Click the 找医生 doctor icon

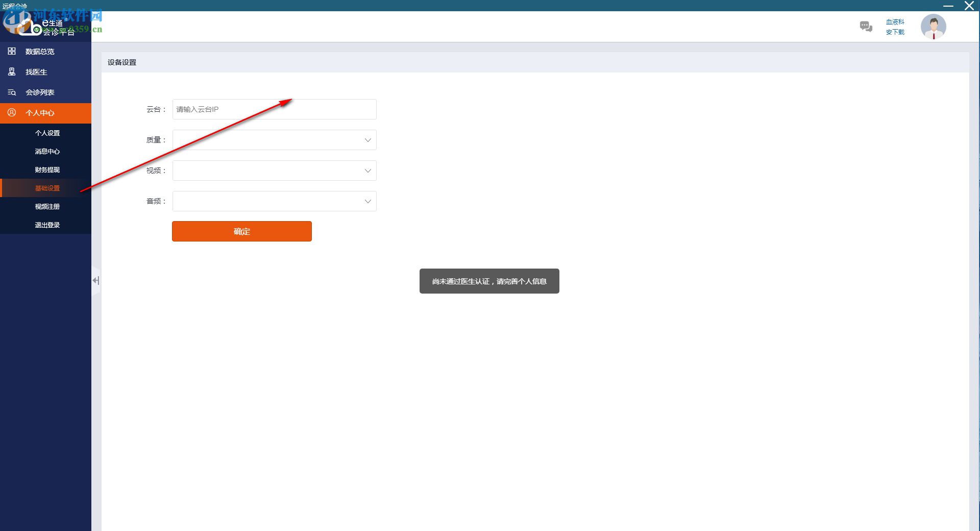coord(12,71)
